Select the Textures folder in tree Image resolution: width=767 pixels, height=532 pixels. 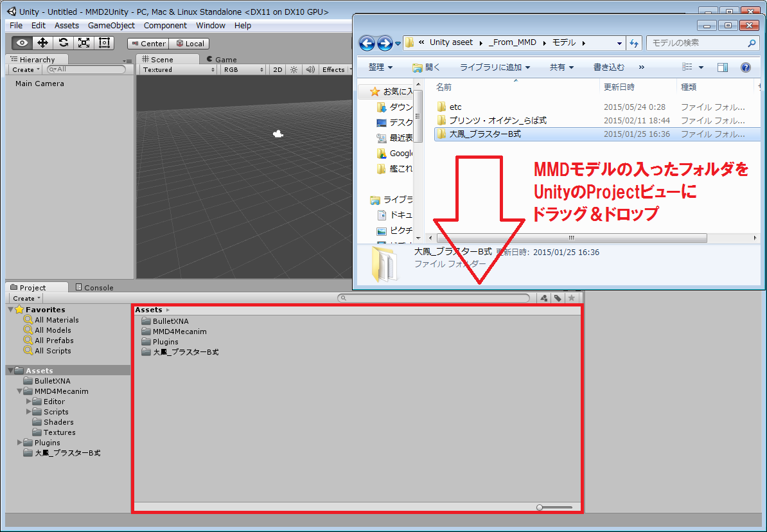pyautogui.click(x=54, y=432)
